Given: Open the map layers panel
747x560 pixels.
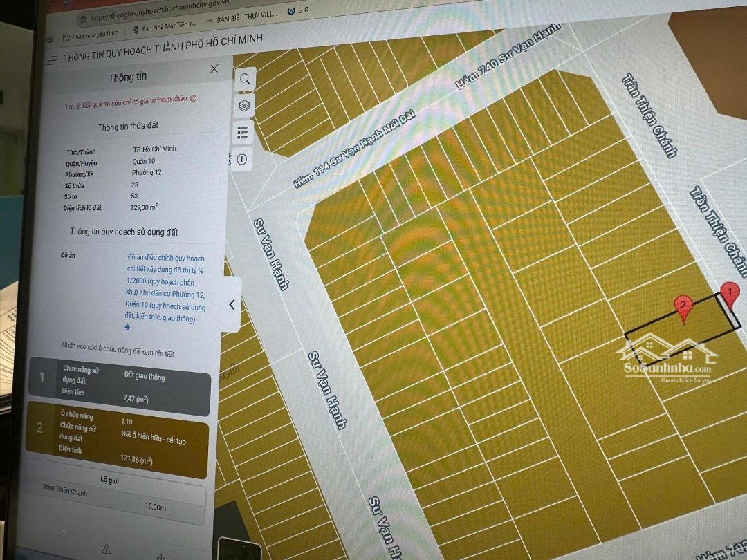Looking at the screenshot, I should click(244, 106).
